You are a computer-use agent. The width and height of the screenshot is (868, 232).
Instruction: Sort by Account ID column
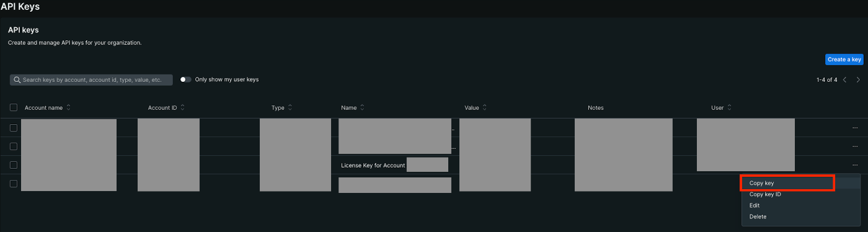tap(166, 107)
